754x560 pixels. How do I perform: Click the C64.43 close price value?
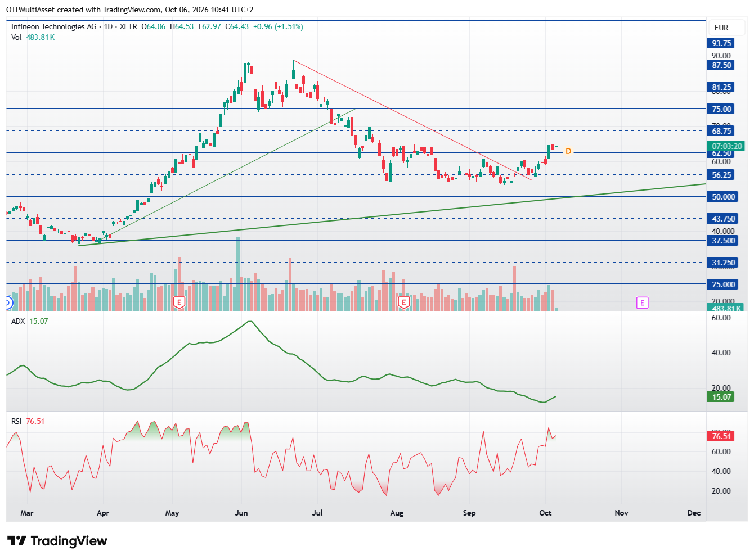click(237, 26)
